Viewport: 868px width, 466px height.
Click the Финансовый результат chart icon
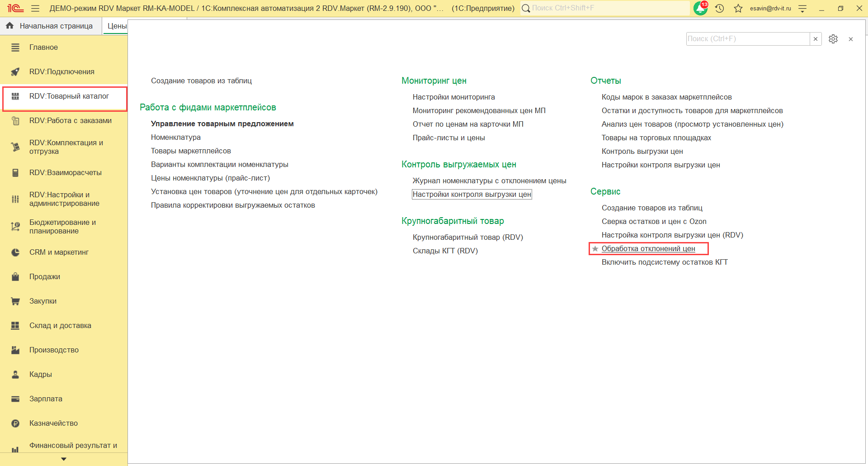tap(15, 449)
